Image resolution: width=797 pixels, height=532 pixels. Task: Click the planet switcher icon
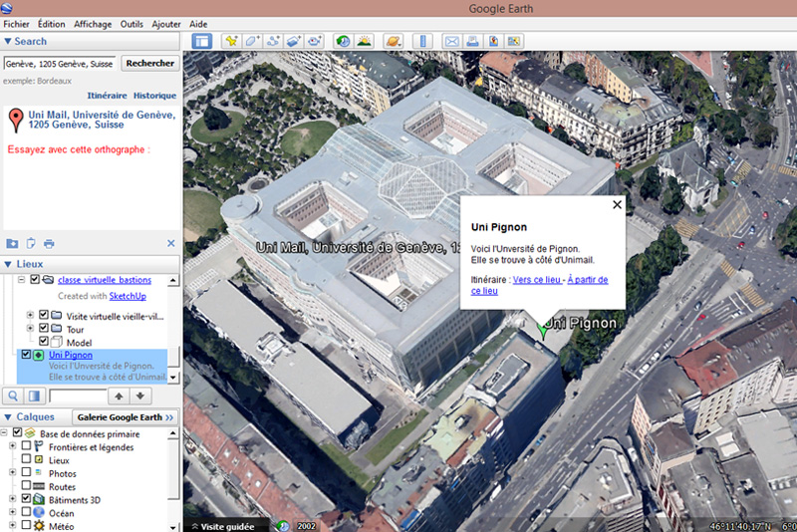[393, 41]
